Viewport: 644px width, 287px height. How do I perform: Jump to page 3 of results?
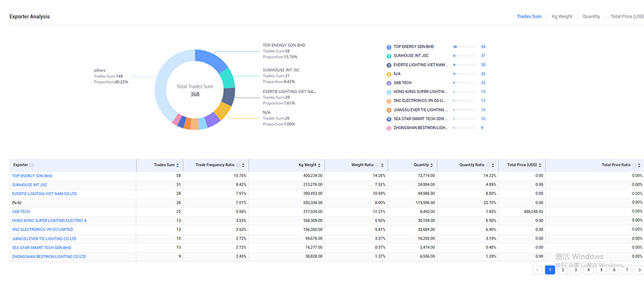click(575, 270)
